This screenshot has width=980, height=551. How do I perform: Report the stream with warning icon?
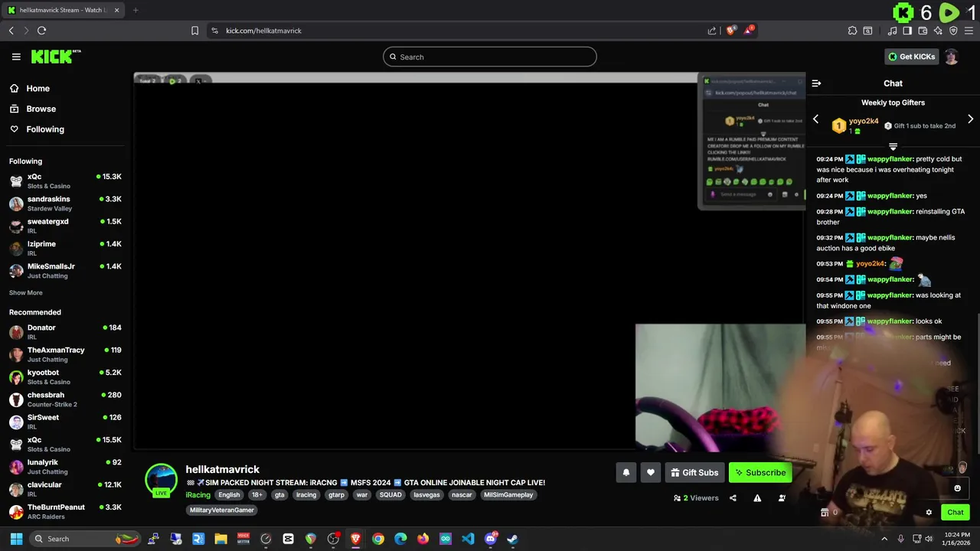coord(757,498)
